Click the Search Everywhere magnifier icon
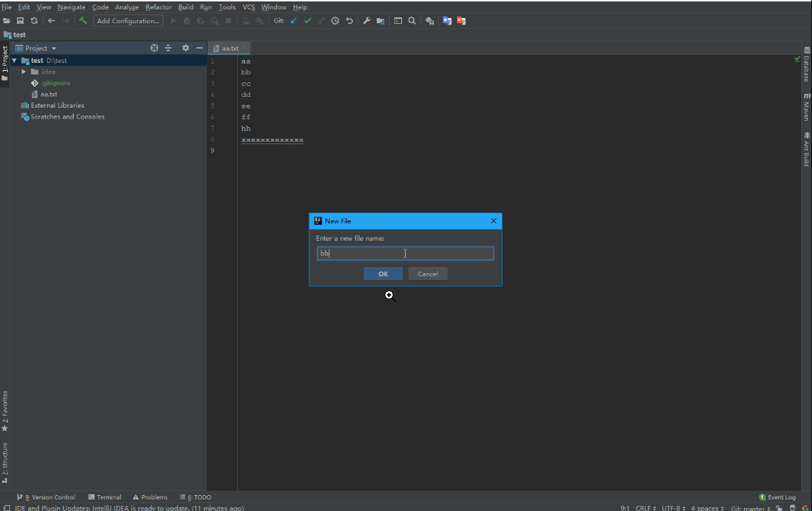 coord(412,21)
